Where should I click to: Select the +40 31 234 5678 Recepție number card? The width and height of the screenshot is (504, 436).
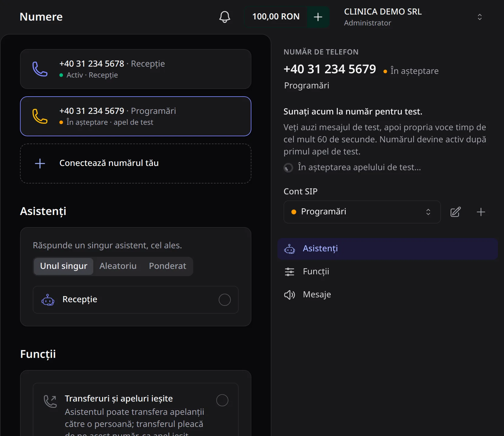136,69
